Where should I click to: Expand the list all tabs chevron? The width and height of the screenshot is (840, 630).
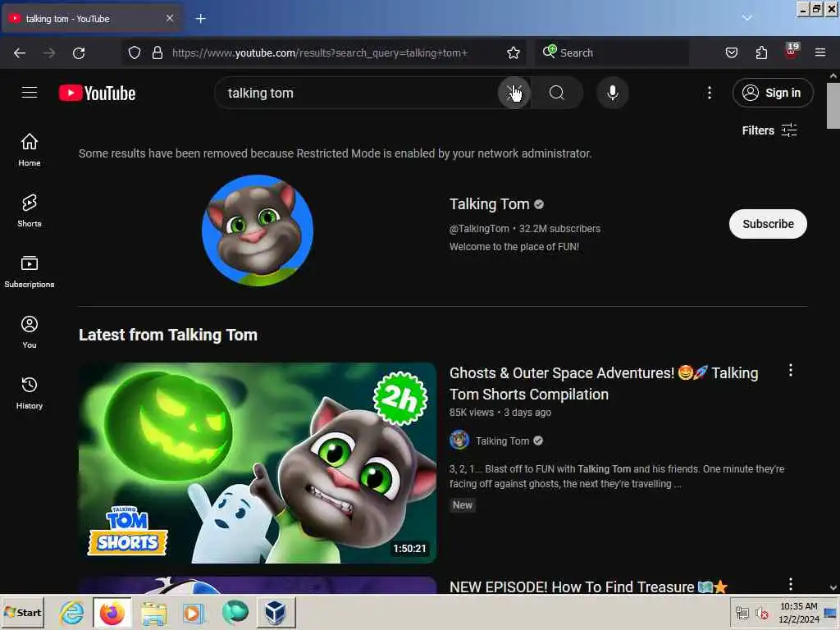coord(746,18)
